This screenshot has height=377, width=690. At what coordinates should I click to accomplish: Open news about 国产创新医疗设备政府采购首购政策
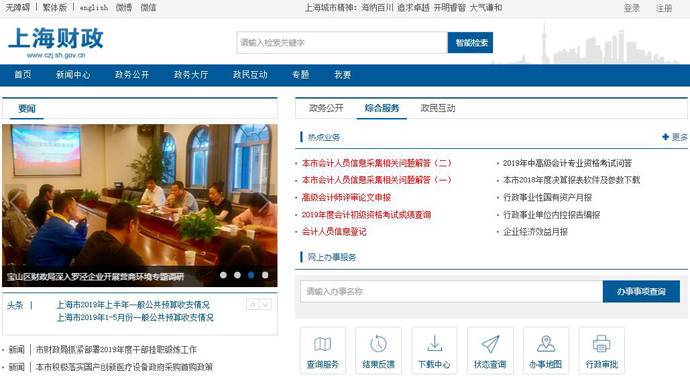pos(124,366)
